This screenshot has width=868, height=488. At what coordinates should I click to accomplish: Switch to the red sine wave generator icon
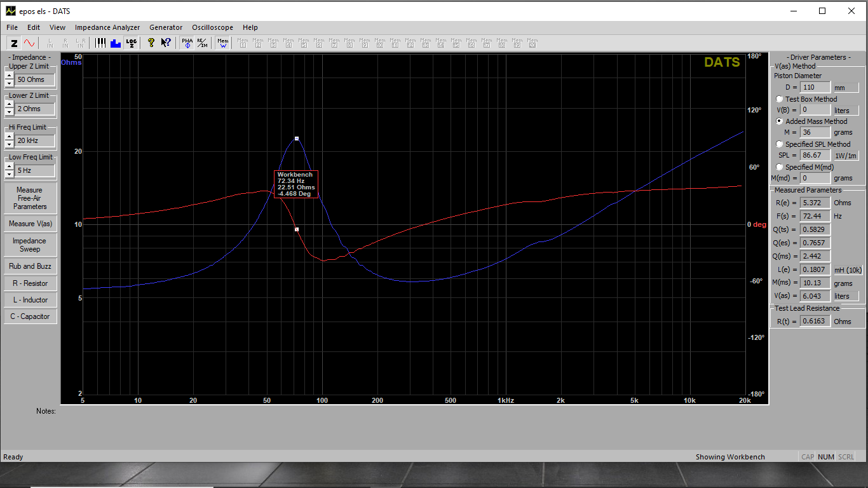point(29,43)
